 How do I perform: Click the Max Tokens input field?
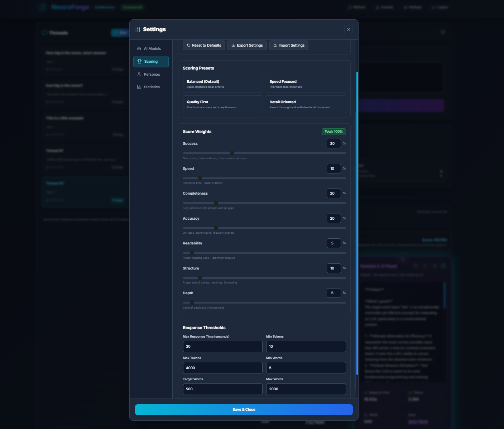(x=222, y=368)
